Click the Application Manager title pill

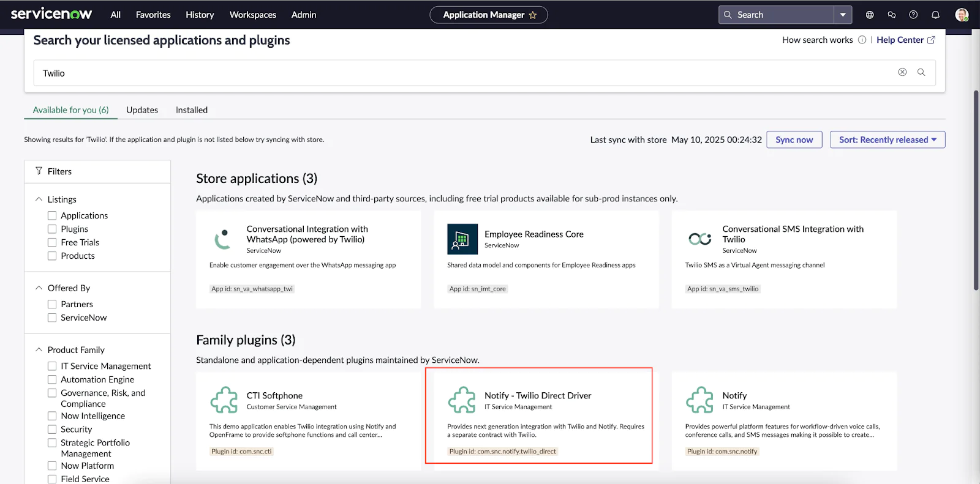pos(489,15)
